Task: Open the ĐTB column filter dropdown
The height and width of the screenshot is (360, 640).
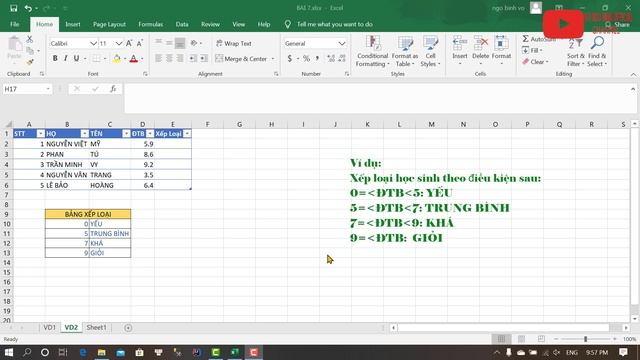Action: 150,133
